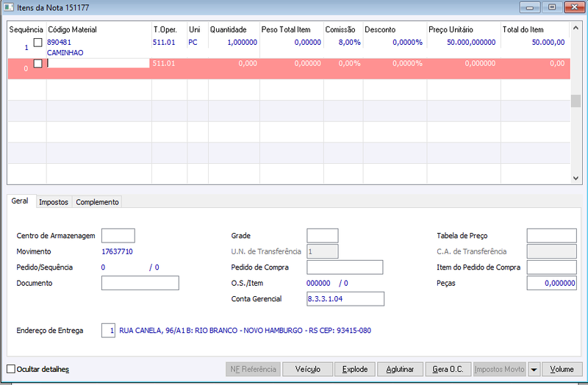Click the Tabela de Preço field
Image resolution: width=588 pixels, height=385 pixels.
click(x=552, y=236)
